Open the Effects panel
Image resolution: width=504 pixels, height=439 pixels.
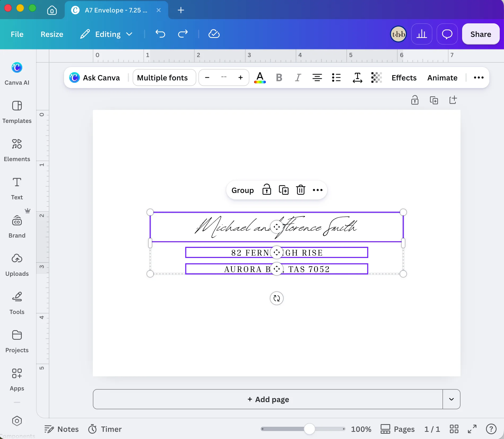404,78
